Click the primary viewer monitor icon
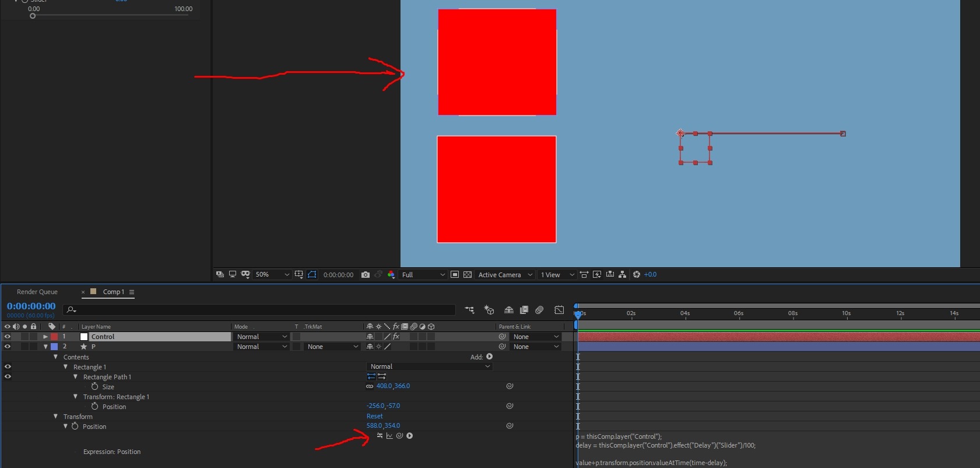Image resolution: width=980 pixels, height=468 pixels. click(233, 274)
